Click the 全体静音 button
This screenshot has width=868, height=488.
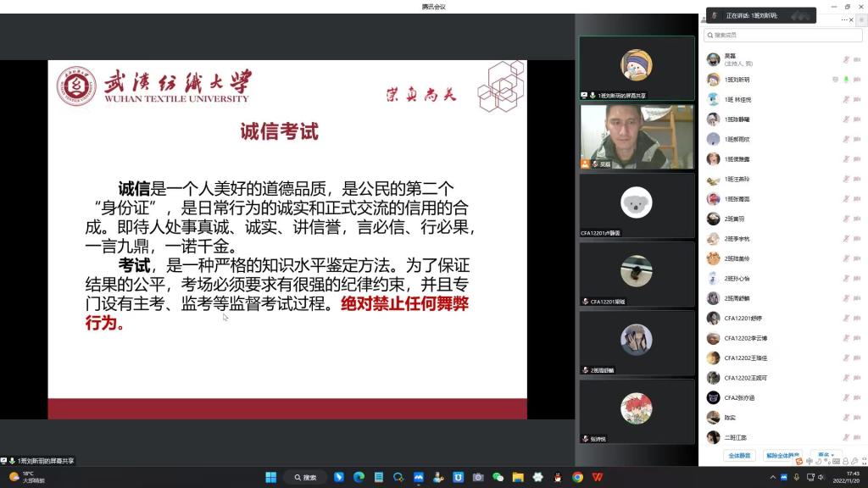[x=740, y=456]
